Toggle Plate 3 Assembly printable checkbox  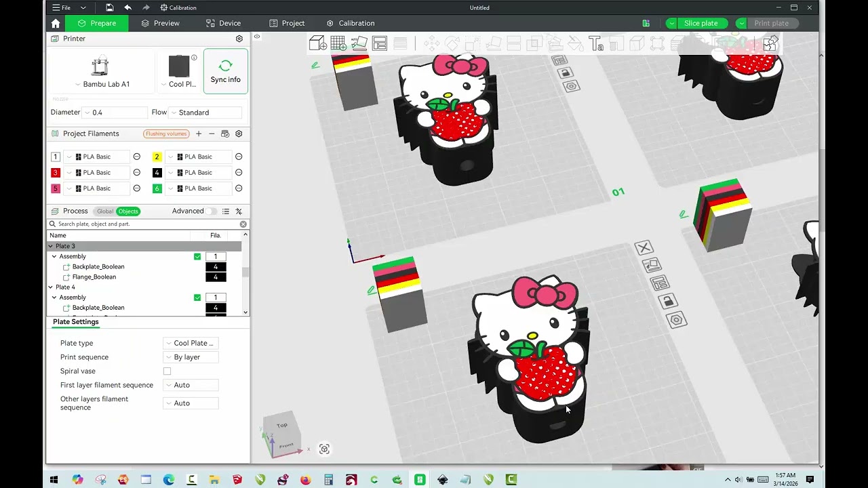(197, 257)
